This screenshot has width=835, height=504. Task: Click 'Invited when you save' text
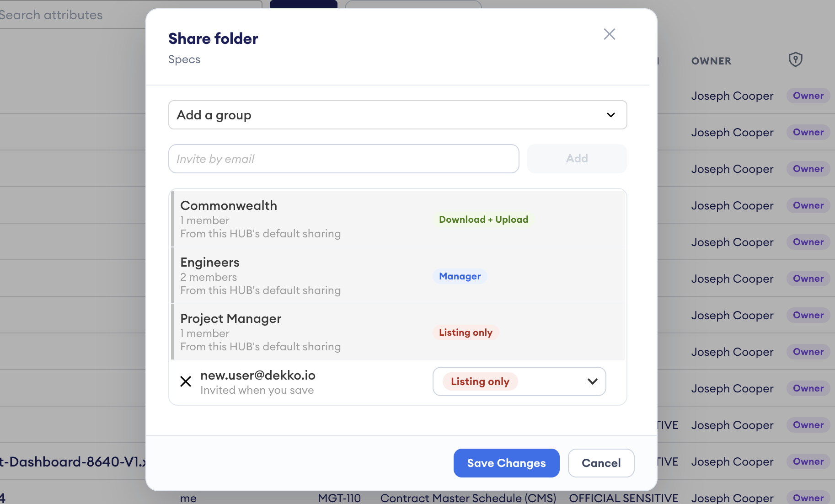[x=257, y=390]
